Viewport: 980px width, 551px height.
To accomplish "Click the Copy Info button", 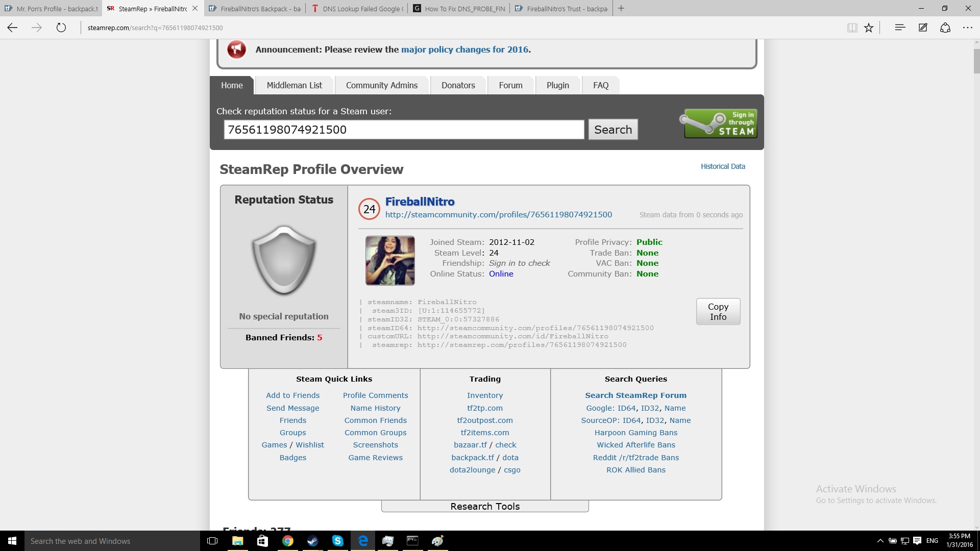I will pyautogui.click(x=718, y=311).
